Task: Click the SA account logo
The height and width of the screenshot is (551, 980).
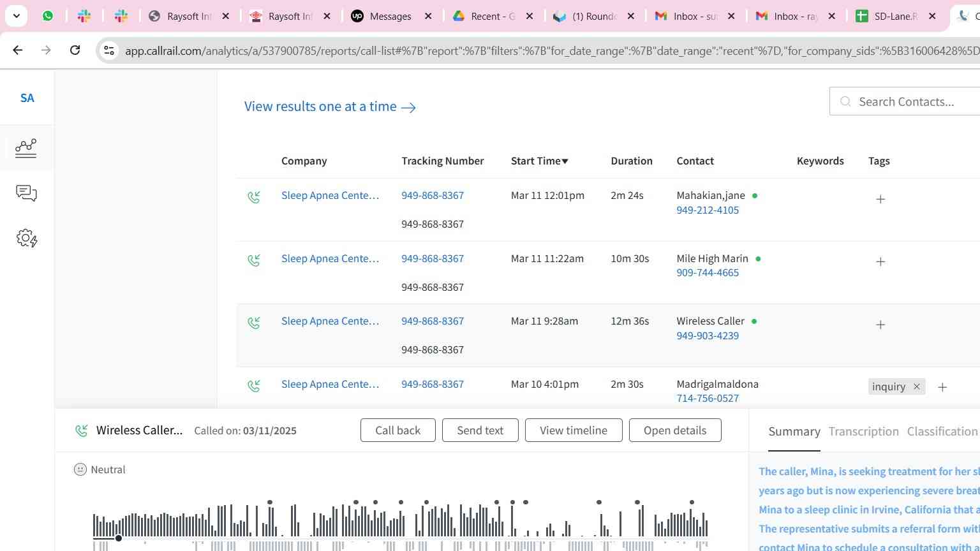Action: click(x=27, y=98)
